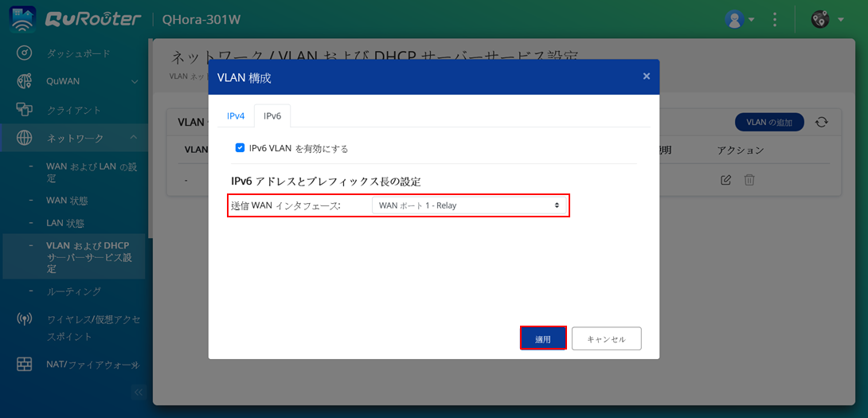Click the キャンセル button

point(606,338)
